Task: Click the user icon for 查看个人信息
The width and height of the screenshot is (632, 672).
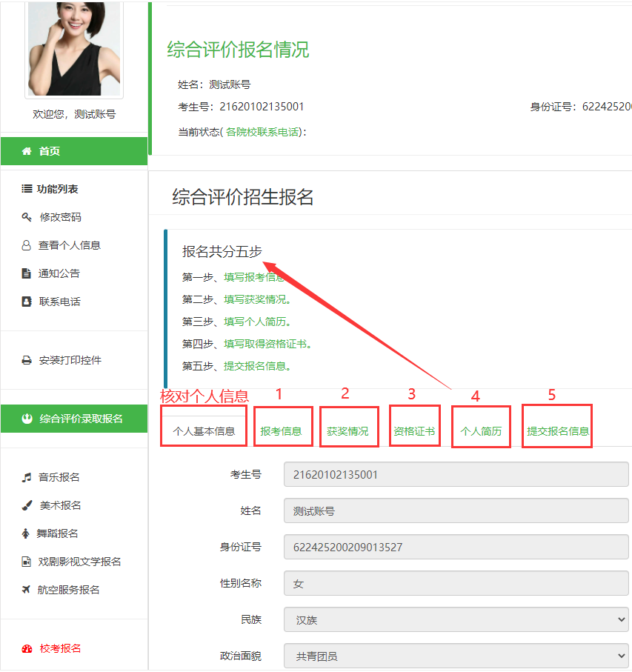Action: click(x=27, y=245)
